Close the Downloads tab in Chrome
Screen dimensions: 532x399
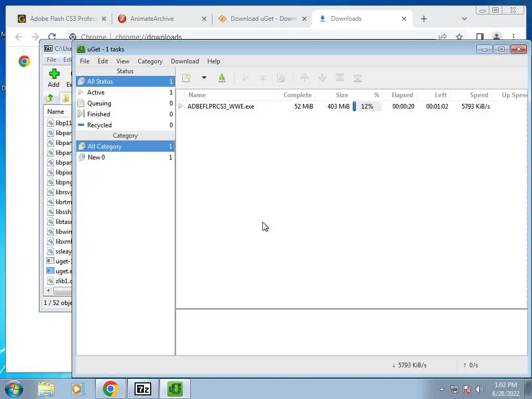coord(404,19)
